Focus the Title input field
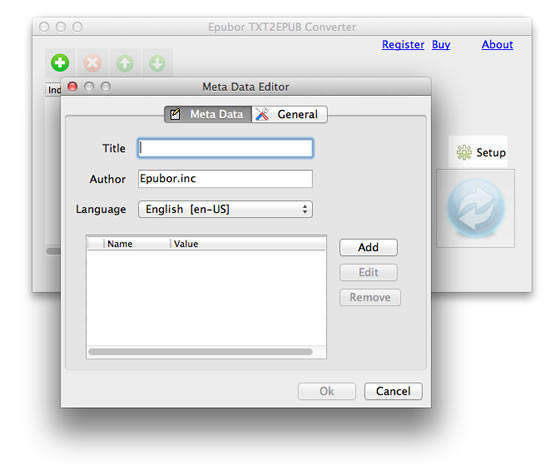This screenshot has width=560, height=465. (x=225, y=148)
